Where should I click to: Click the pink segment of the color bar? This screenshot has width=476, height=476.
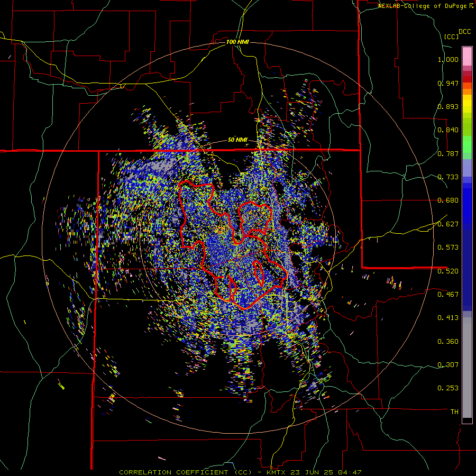pyautogui.click(x=467, y=57)
